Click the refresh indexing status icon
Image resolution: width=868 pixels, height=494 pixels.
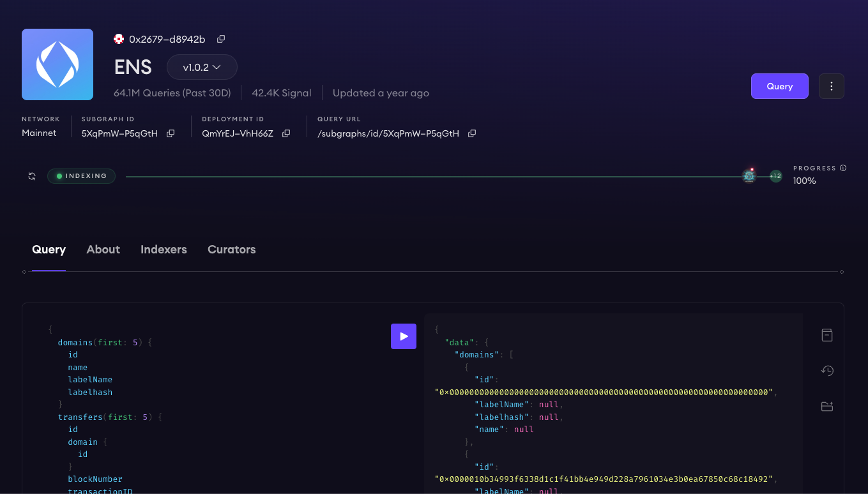(32, 176)
